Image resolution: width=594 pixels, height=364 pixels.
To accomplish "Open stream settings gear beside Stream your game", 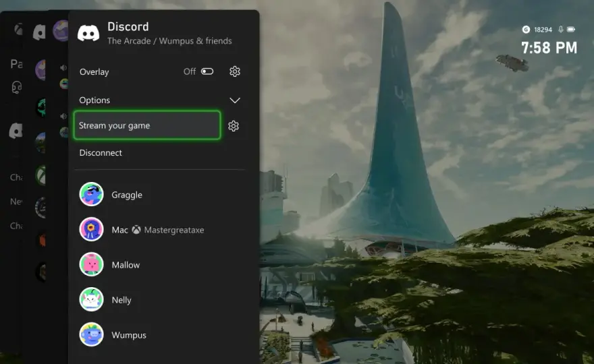I will [x=234, y=126].
